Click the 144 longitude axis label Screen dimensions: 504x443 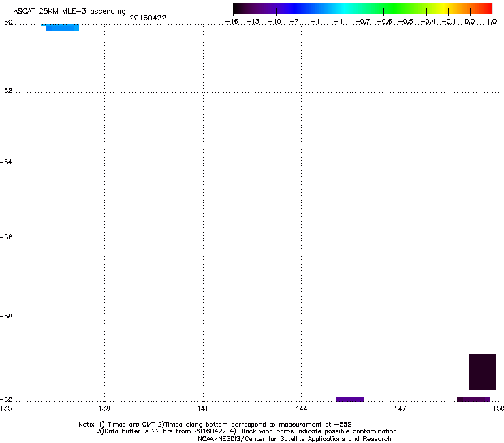pos(301,408)
